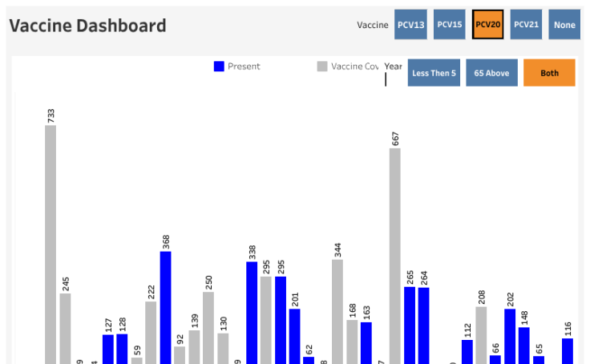The height and width of the screenshot is (364, 590).
Task: Click the gray bar labeled 667
Action: [395, 257]
